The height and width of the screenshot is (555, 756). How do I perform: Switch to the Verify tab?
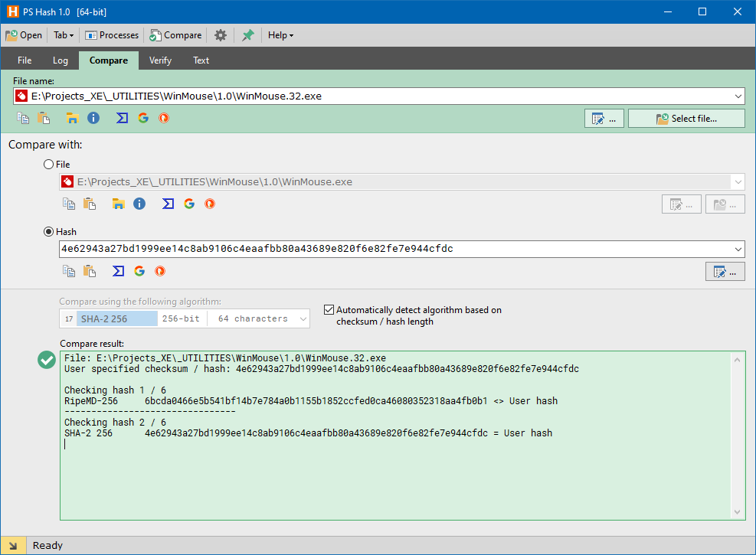pos(160,60)
